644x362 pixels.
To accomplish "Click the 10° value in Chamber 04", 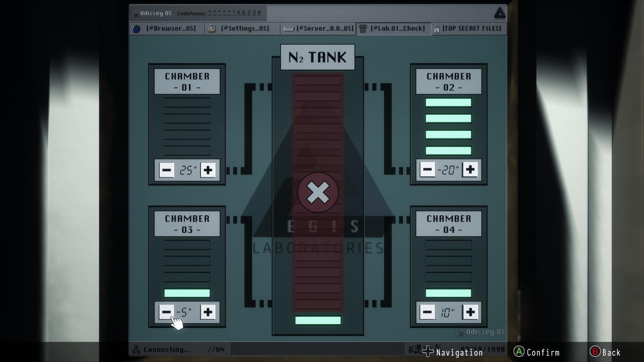I will (447, 312).
